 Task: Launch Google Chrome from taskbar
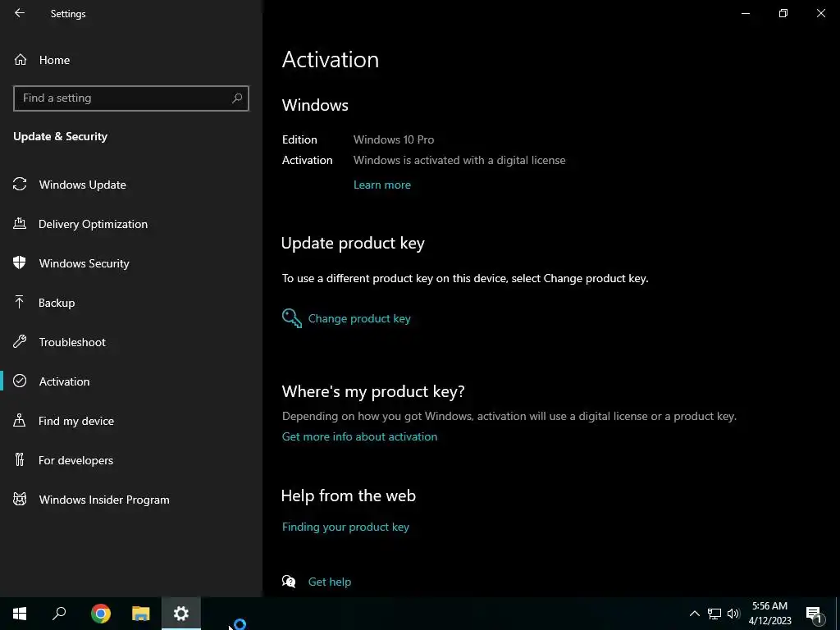tap(101, 614)
